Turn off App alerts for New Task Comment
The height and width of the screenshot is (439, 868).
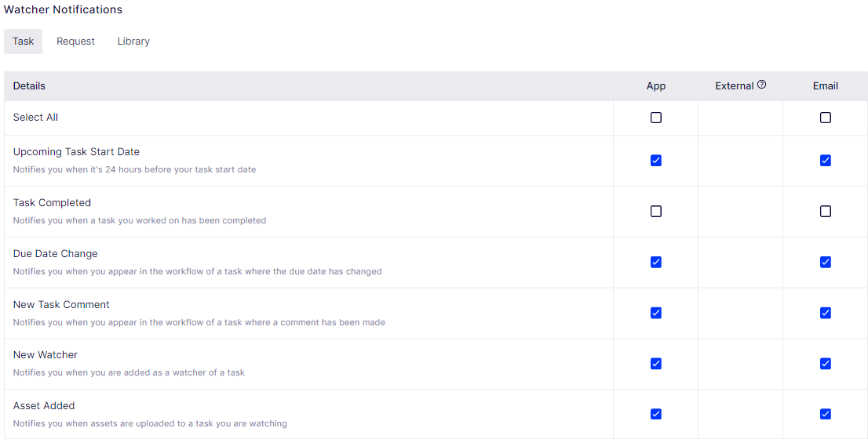[x=656, y=313]
